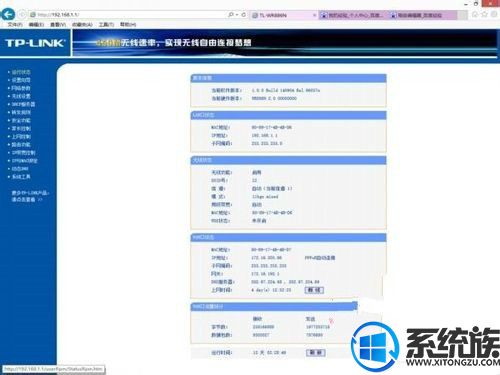The width and height of the screenshot is (500, 375).
Task: Click the TP-LINK logo
Action: click(x=35, y=43)
